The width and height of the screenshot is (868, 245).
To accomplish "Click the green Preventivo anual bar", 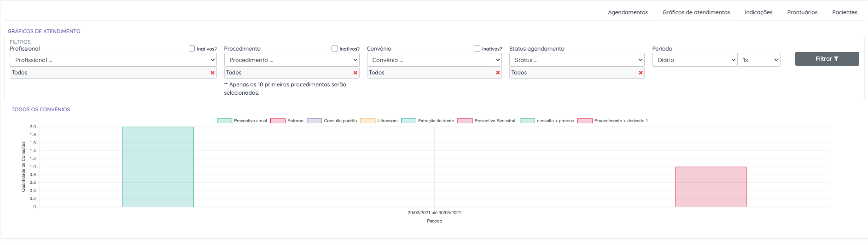I will [158, 167].
